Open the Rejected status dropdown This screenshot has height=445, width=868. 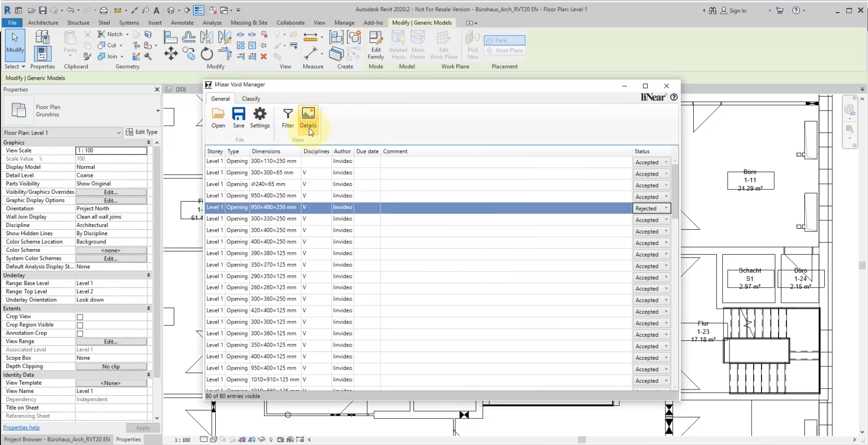tap(665, 208)
